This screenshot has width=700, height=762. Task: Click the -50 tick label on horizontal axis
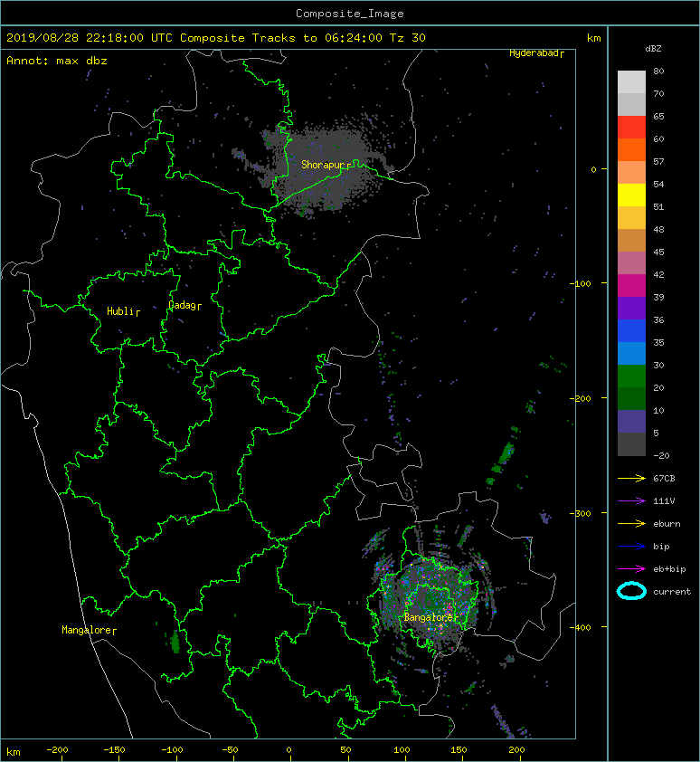230,750
